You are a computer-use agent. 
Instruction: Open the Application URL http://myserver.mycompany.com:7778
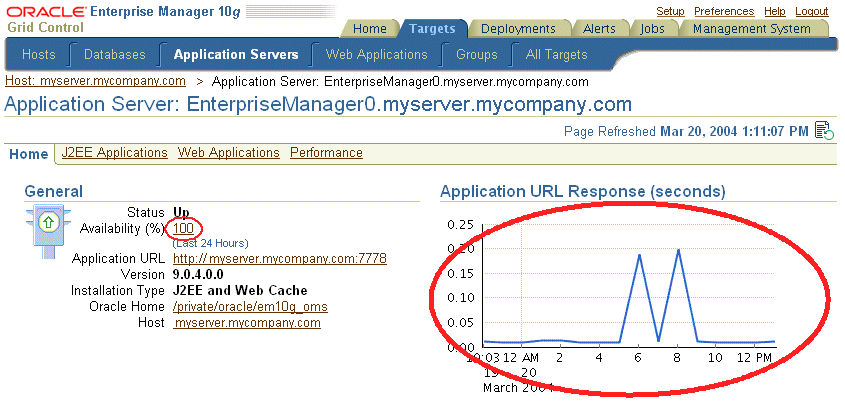pos(280,259)
